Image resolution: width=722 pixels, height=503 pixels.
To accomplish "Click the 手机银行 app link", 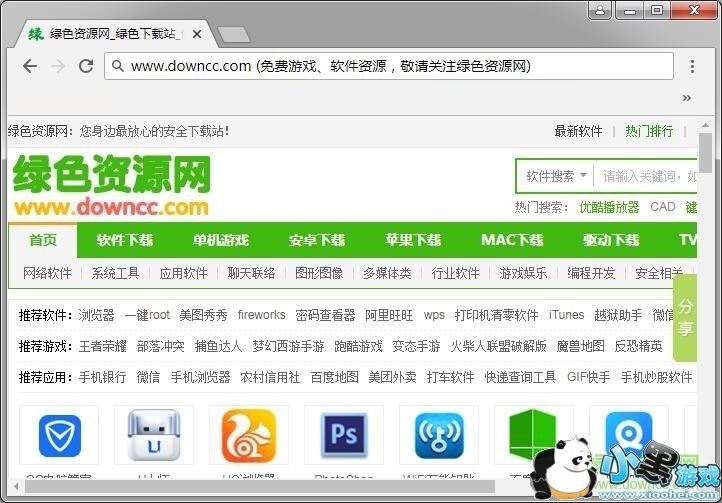I will point(102,377).
